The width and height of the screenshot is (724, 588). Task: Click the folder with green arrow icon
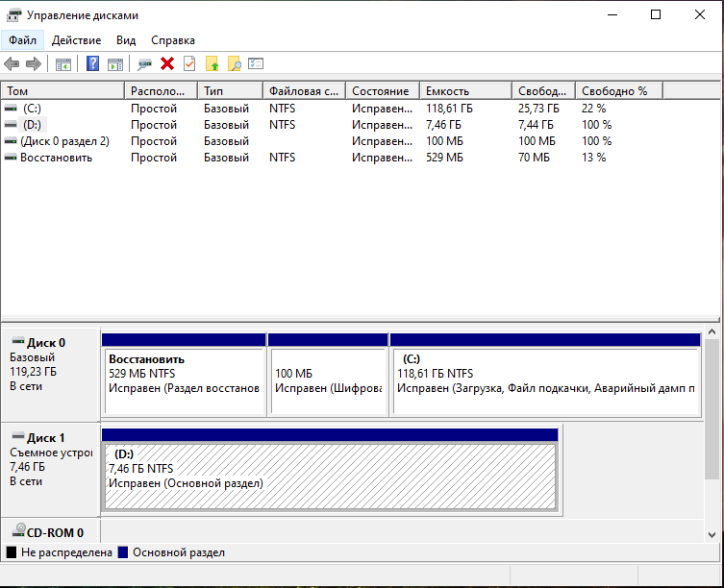[212, 63]
